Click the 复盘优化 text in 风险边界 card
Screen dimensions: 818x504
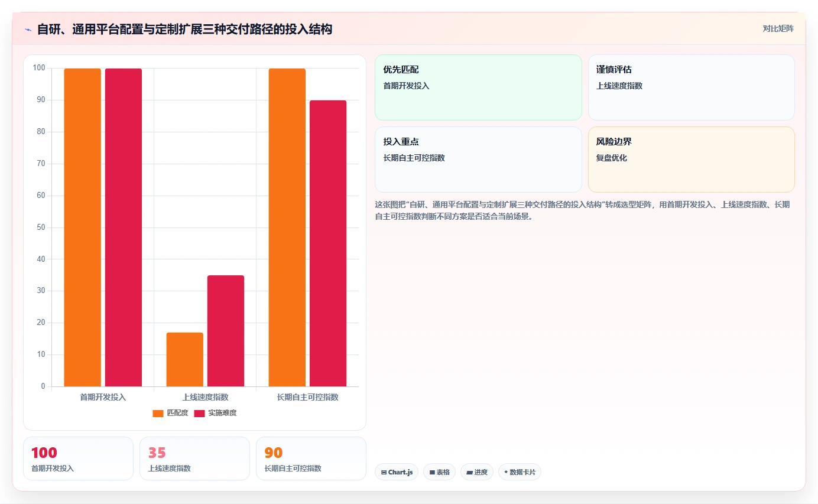pyautogui.click(x=612, y=158)
